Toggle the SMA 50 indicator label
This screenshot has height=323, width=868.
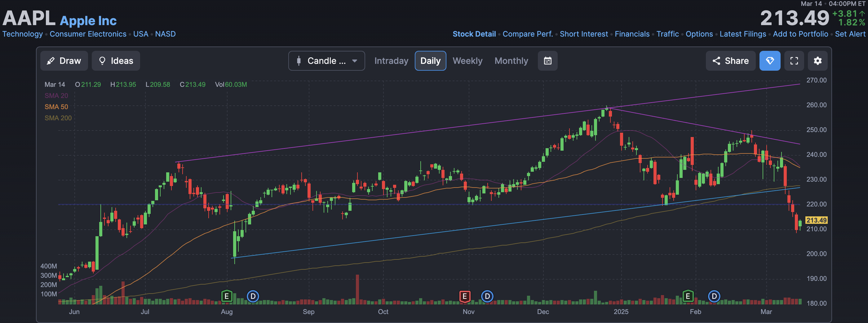point(56,107)
